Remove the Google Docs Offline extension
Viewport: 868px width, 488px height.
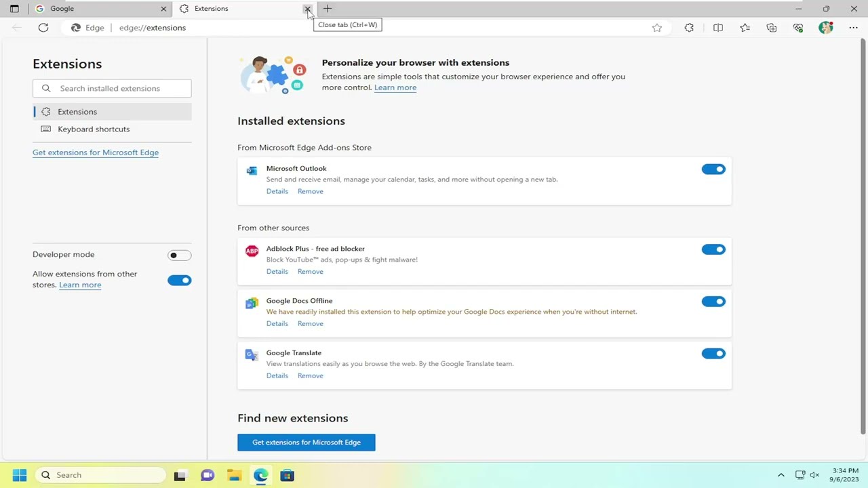311,323
